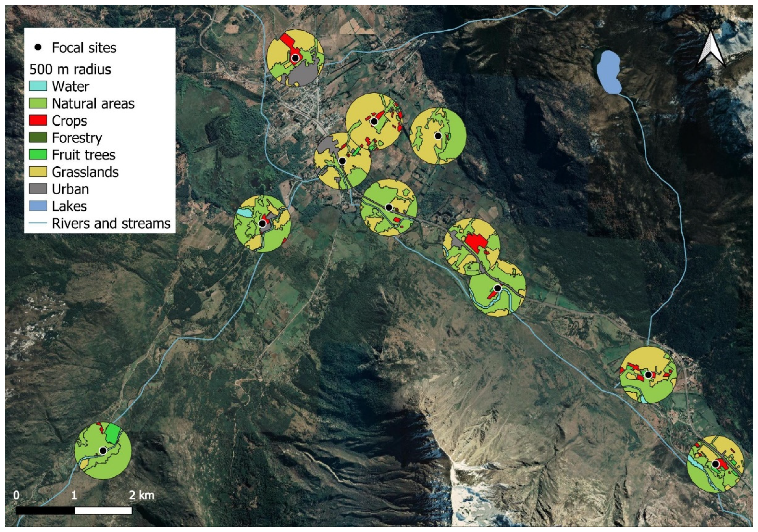Screen dimensions: 758x532
Task: Click the Lakes legend swatch
Action: coord(38,206)
